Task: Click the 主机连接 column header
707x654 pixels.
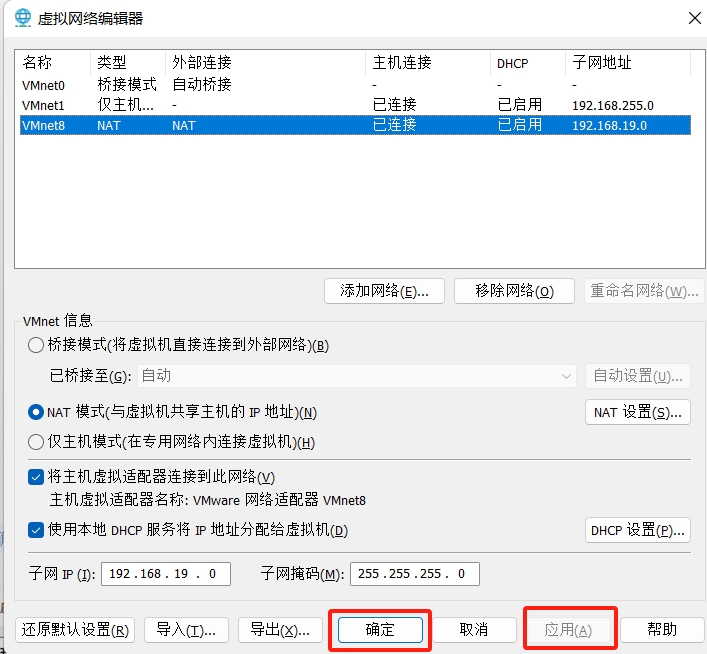Action: pyautogui.click(x=428, y=62)
